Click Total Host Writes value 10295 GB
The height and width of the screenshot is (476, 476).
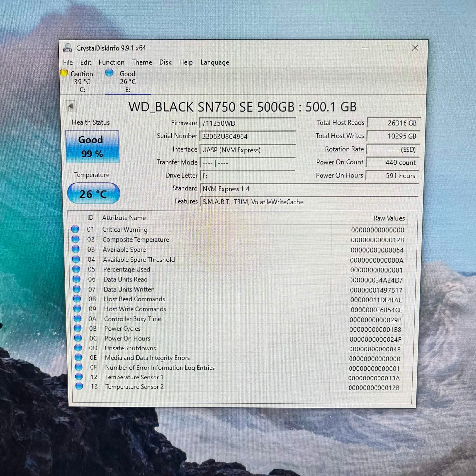(x=393, y=136)
